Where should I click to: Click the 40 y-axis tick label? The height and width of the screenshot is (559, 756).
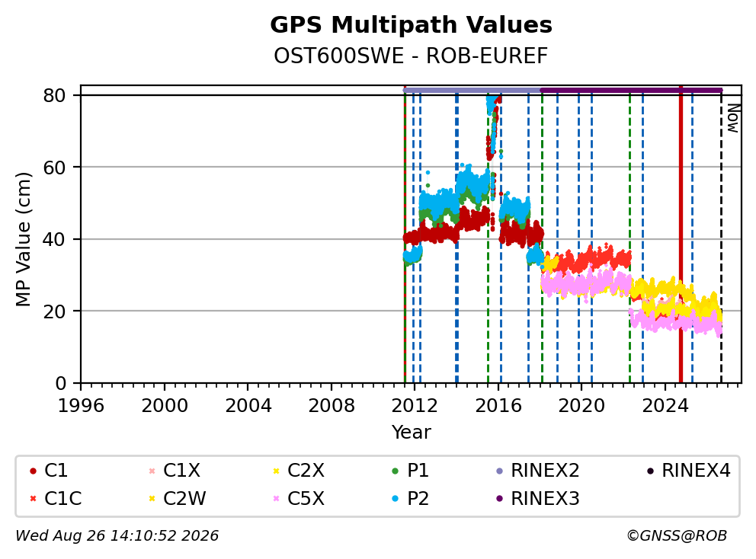pyautogui.click(x=54, y=239)
